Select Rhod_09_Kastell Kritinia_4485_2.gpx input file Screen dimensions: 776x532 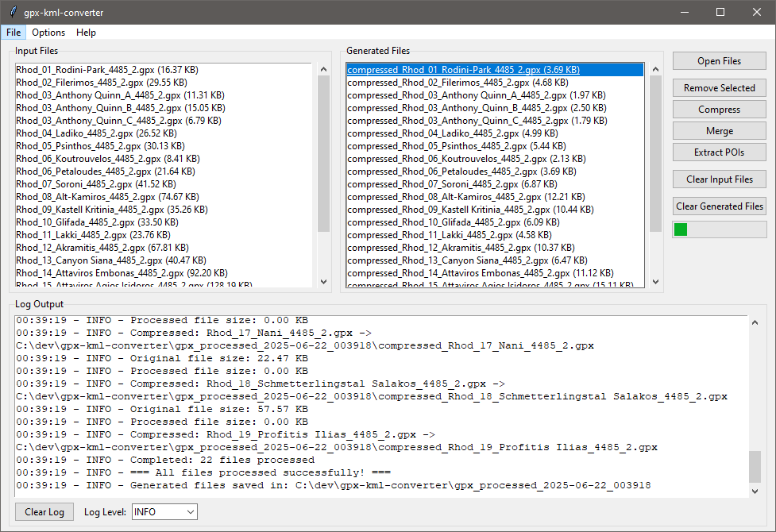[x=164, y=210]
